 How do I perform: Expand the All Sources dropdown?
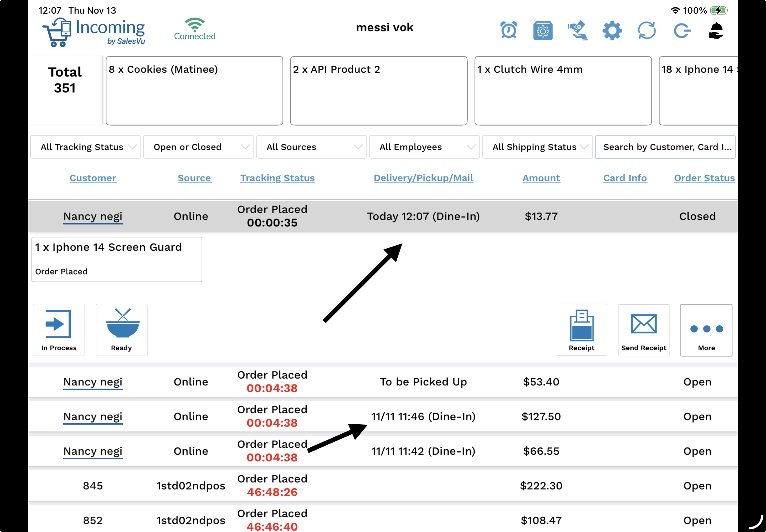312,147
